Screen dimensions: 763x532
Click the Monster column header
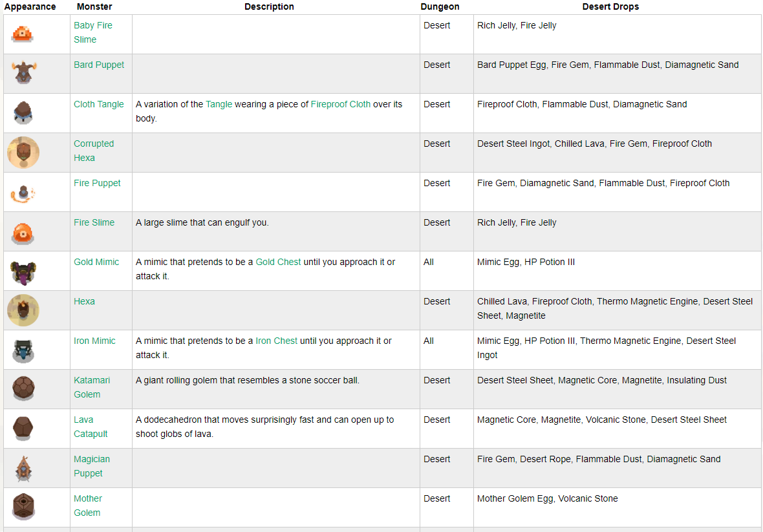(x=94, y=6)
